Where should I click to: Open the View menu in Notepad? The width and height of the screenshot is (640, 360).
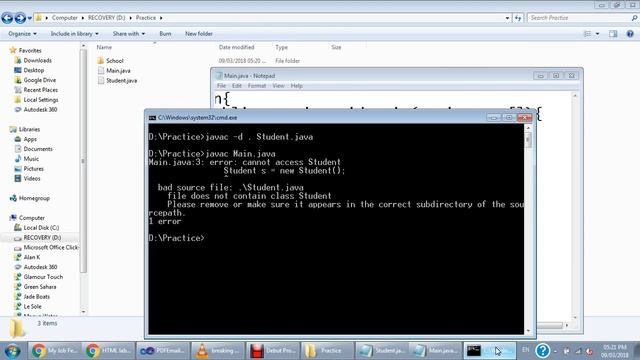pyautogui.click(x=278, y=86)
